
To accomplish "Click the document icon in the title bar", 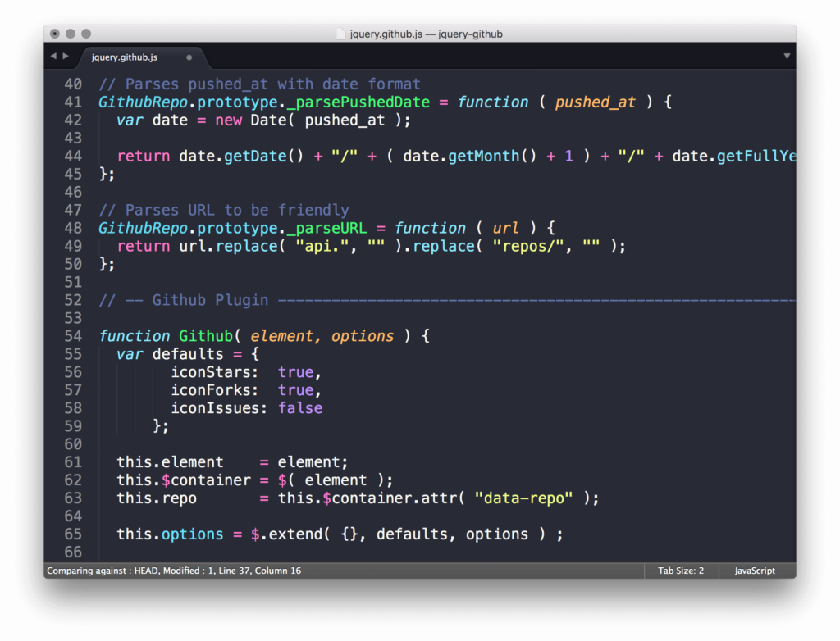I will click(x=341, y=34).
